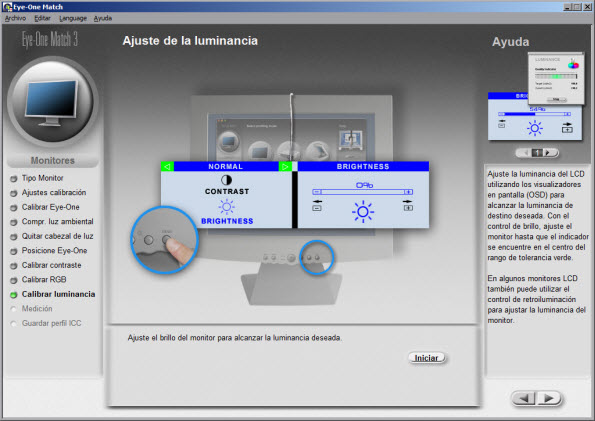Click the sun icon in help thumbnail
The height and width of the screenshot is (421, 595).
point(535,128)
